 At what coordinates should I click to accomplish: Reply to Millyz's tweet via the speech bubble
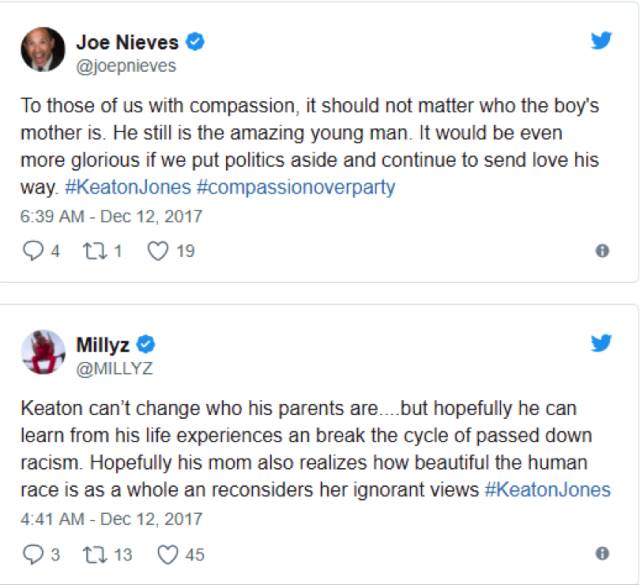(x=33, y=554)
